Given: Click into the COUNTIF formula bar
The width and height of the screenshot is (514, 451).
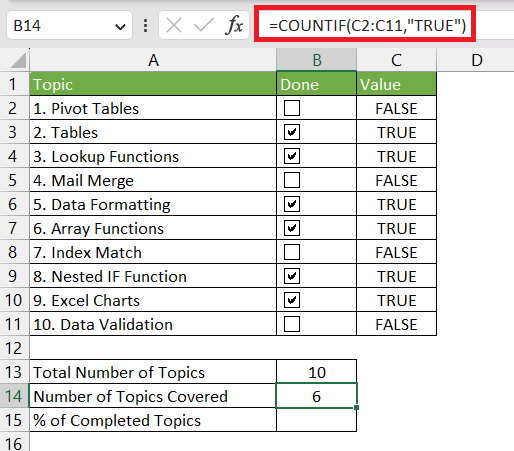Looking at the screenshot, I should pos(367,25).
